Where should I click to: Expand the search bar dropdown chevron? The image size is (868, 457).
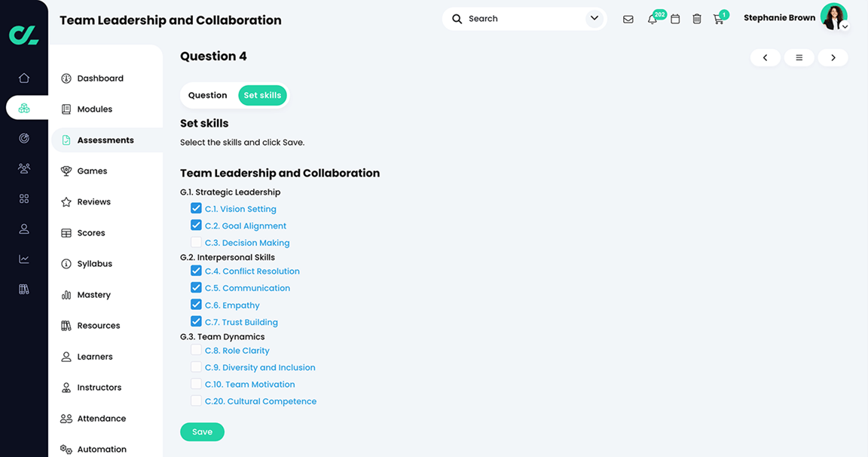[594, 17]
